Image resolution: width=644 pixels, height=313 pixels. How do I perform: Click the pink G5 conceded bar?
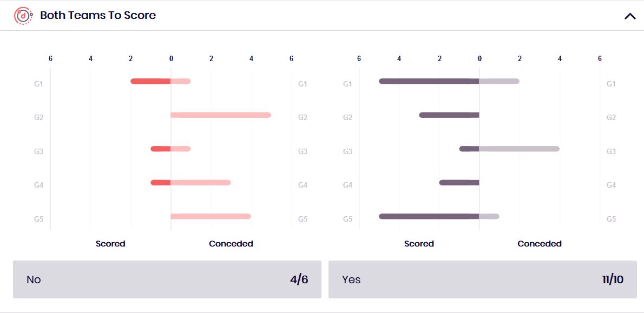211,216
